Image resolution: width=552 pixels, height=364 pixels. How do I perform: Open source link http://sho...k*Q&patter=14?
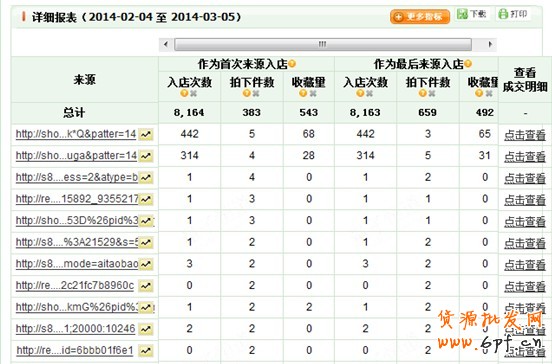76,134
